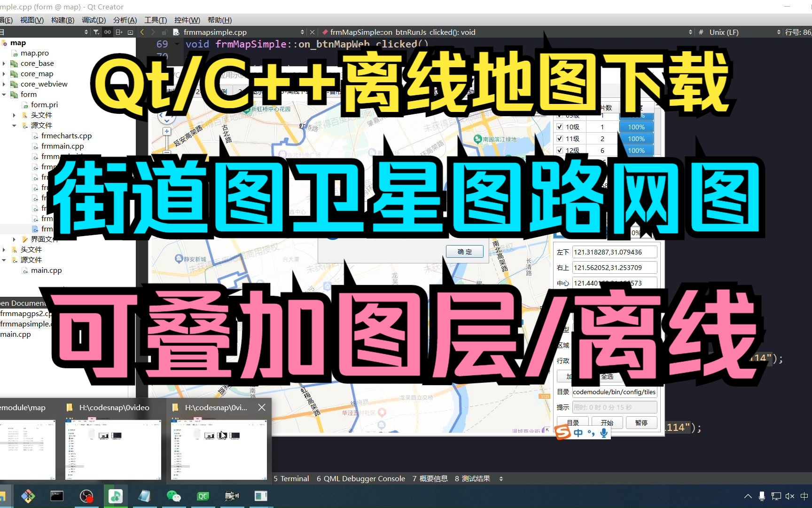The width and height of the screenshot is (812, 508).
Task: Expand the core_base project node
Action: click(x=4, y=63)
